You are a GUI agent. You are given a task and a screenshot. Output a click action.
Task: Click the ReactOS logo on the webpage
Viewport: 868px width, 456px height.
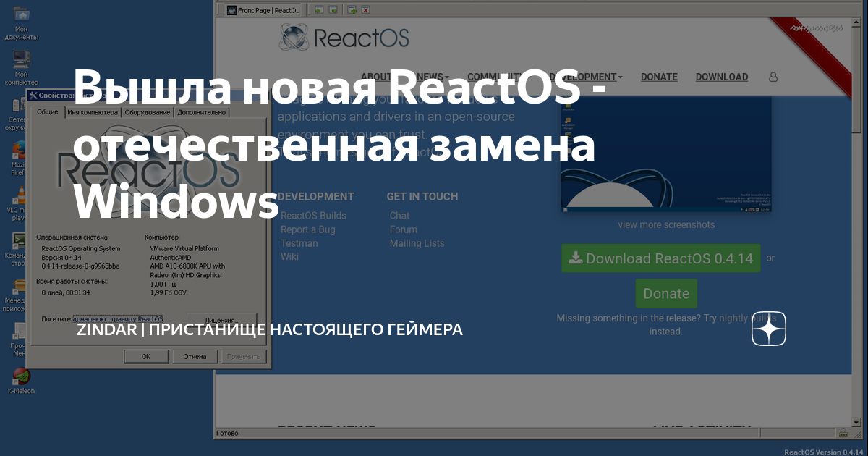tap(344, 38)
